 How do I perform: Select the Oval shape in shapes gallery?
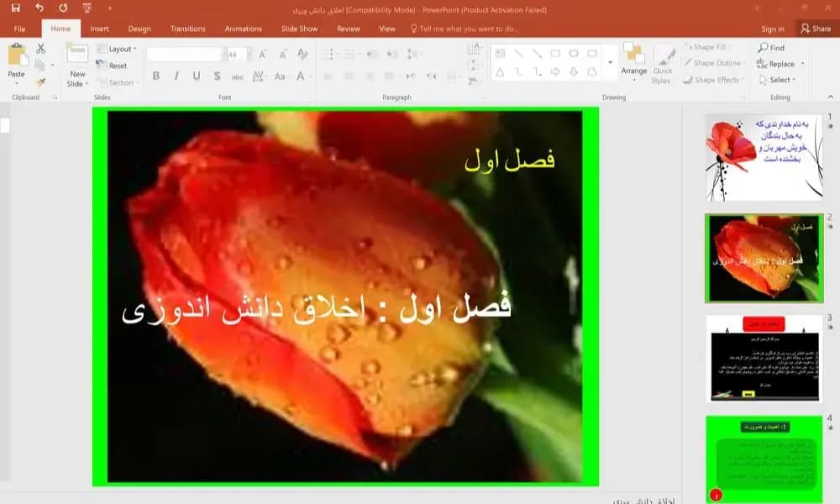tap(574, 54)
